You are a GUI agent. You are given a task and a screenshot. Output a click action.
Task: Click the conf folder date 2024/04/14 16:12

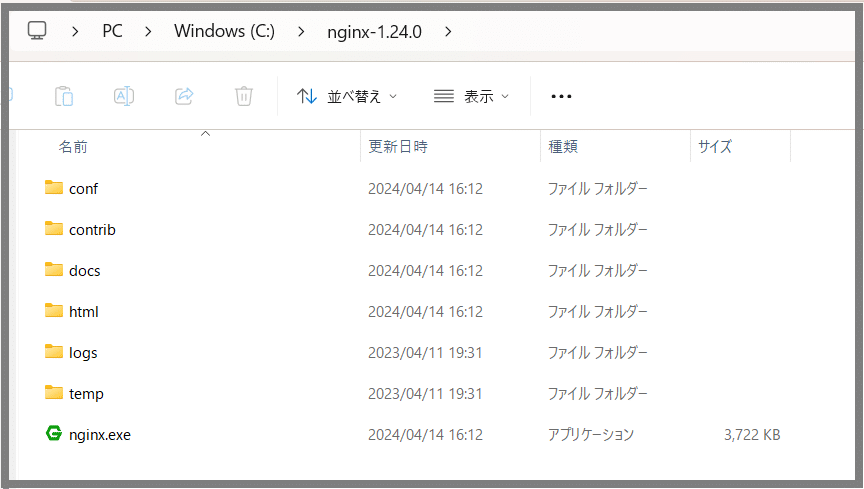(x=425, y=189)
